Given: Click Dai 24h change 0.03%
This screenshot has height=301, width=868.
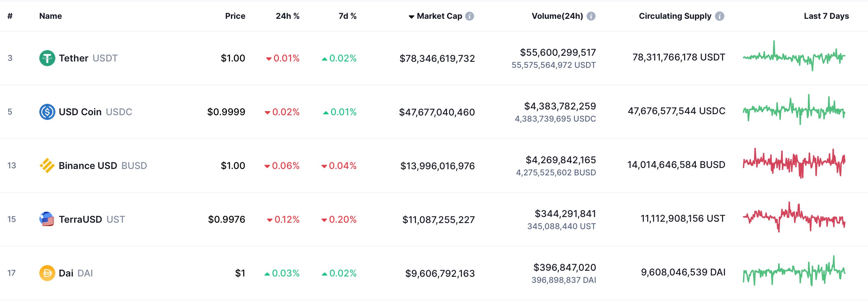Looking at the screenshot, I should pyautogui.click(x=282, y=273).
